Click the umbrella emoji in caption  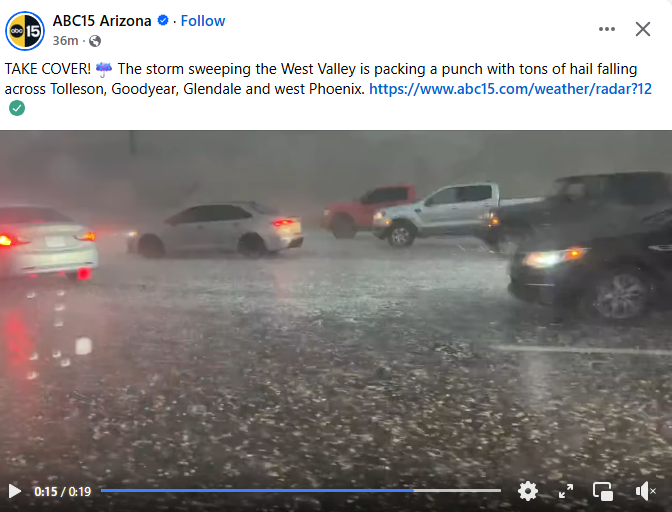[x=104, y=69]
